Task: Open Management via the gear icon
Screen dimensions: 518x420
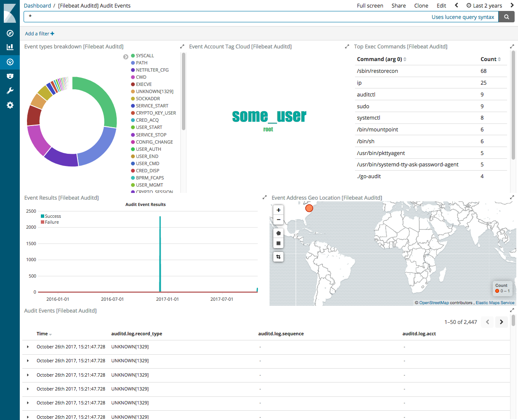Action: pos(9,105)
